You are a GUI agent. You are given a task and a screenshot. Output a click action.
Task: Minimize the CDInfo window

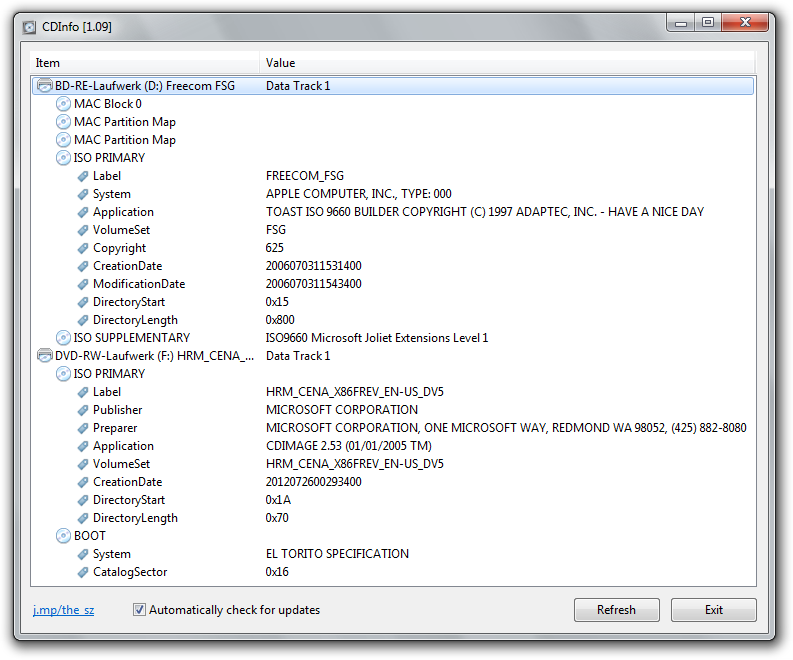click(x=681, y=22)
